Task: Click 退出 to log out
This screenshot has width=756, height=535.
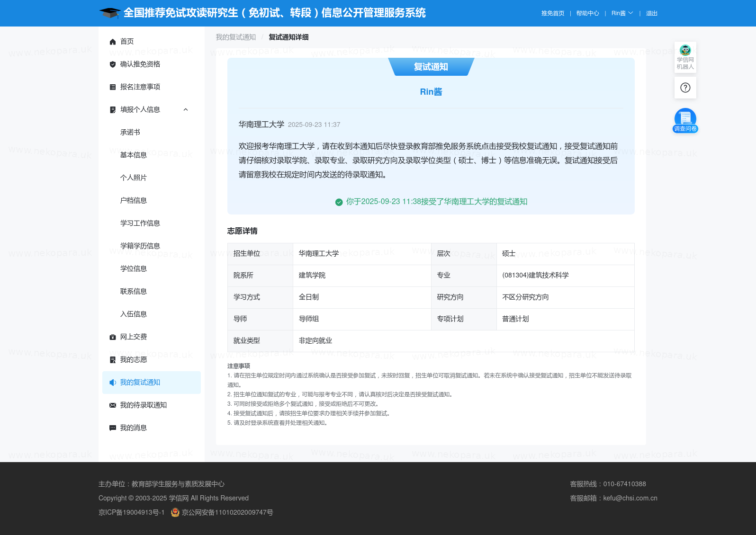Action: 651,13
